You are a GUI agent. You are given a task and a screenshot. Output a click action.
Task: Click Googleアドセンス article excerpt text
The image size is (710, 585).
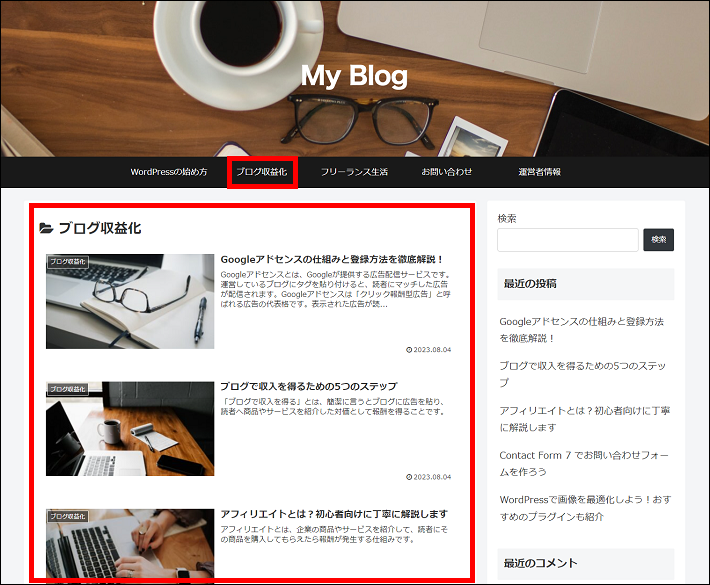coord(336,289)
